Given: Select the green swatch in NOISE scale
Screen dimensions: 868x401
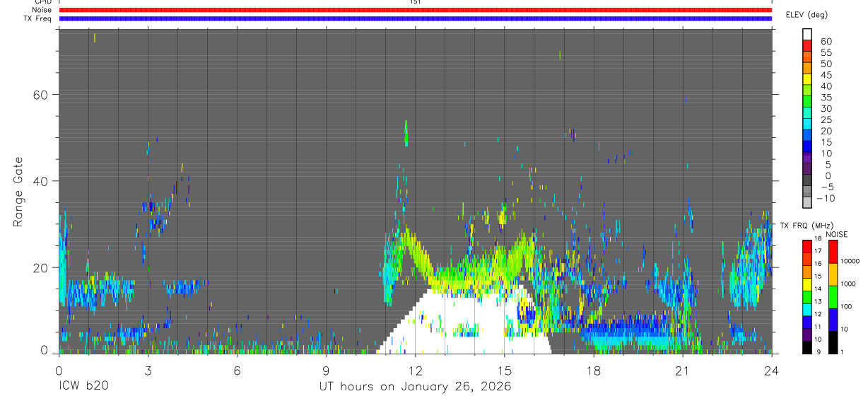Looking at the screenshot, I should [833, 297].
